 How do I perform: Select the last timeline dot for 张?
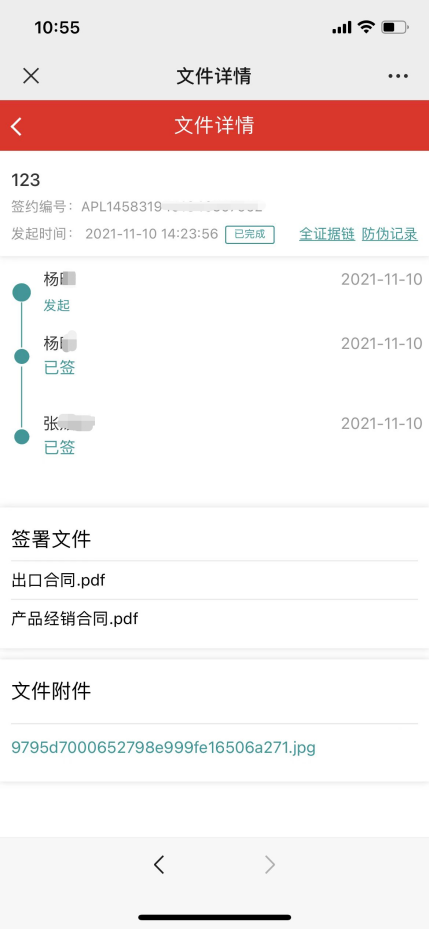click(22, 437)
